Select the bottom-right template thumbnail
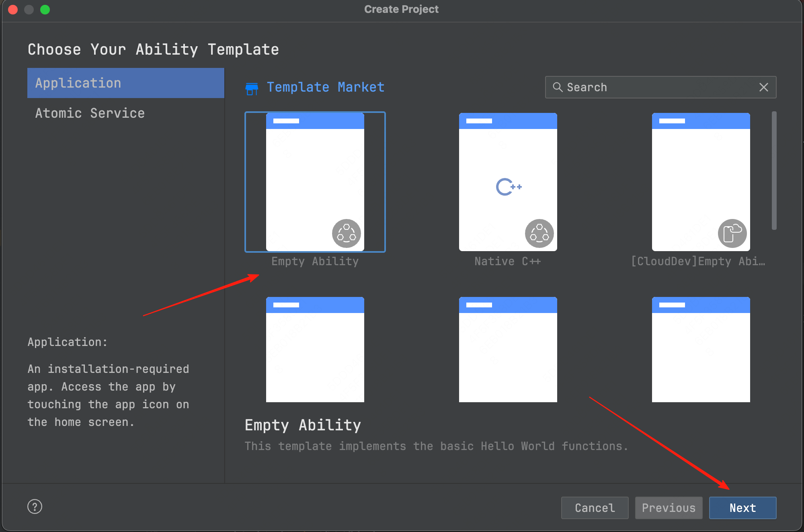This screenshot has width=804, height=532. (x=701, y=350)
